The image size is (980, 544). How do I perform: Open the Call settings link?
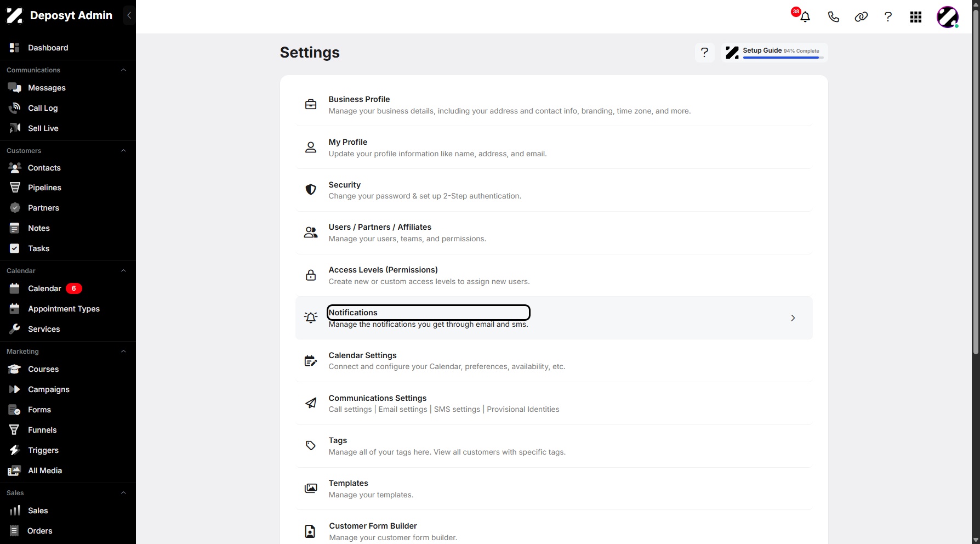click(350, 410)
